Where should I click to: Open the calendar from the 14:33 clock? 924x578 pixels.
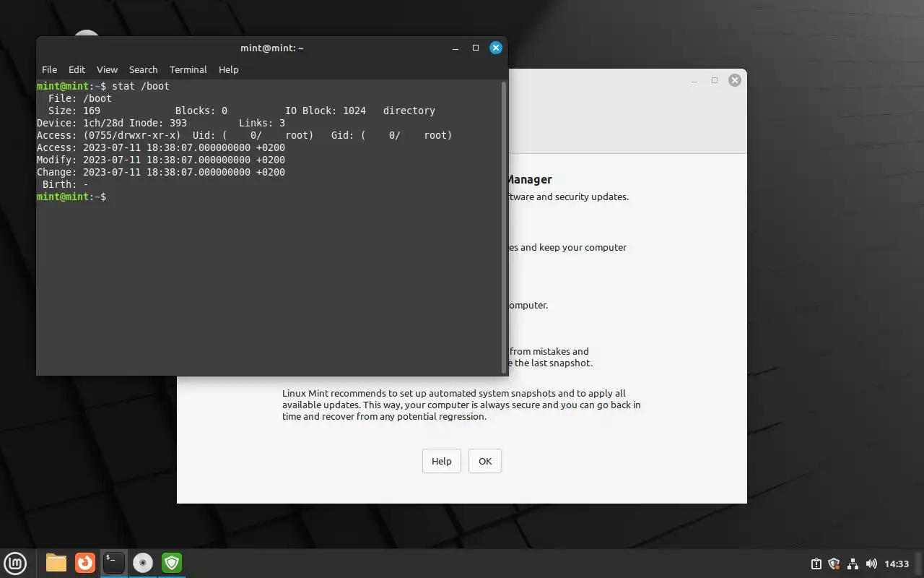point(897,564)
